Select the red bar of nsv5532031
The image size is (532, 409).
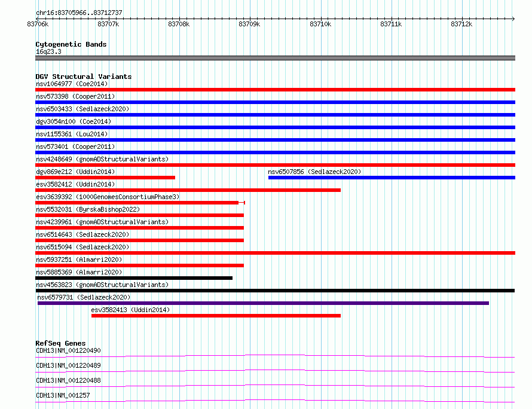[x=139, y=215]
